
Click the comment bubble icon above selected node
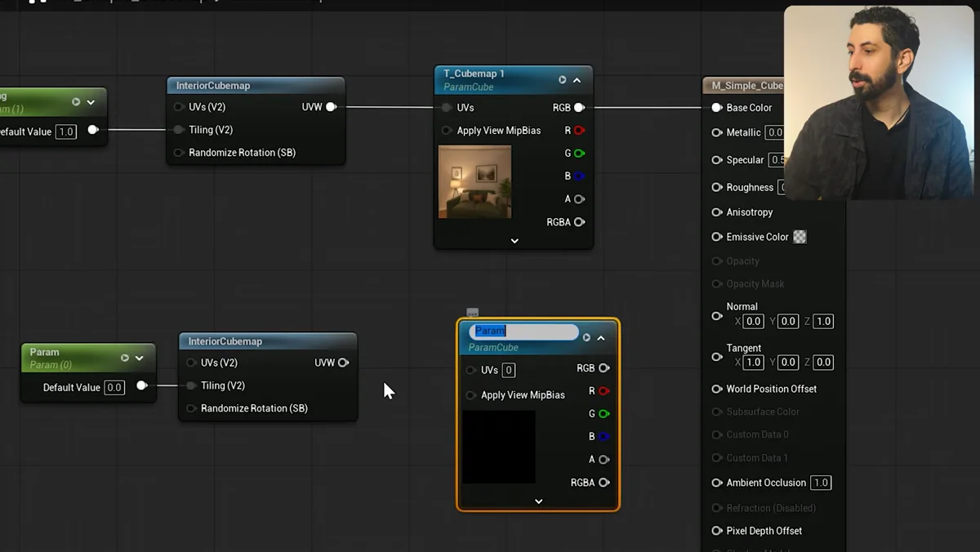(x=472, y=313)
